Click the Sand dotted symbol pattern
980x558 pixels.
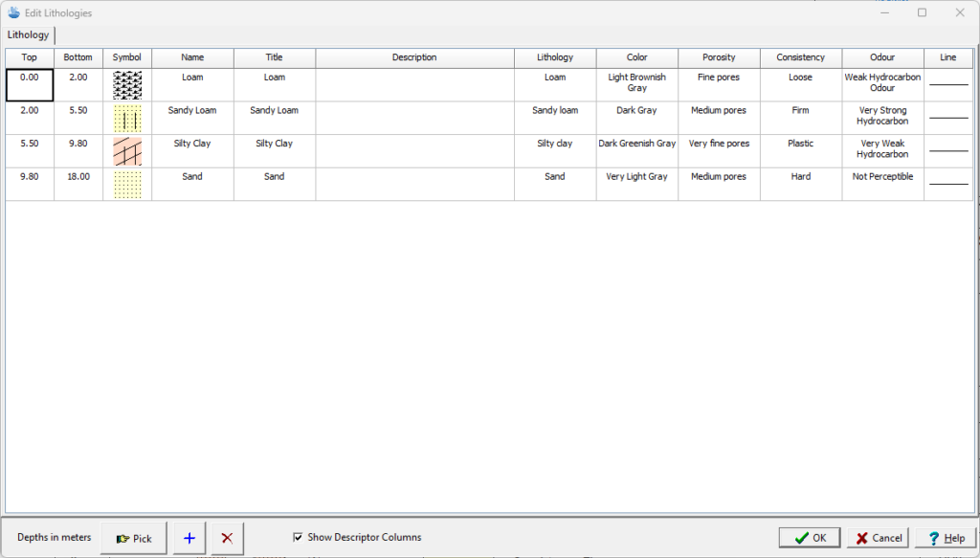[x=127, y=184]
